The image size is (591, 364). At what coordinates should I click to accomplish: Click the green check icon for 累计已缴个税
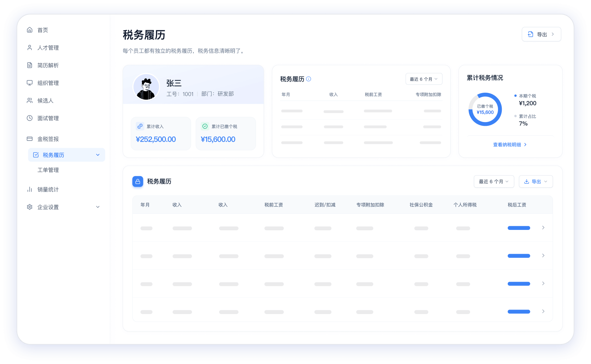coord(205,126)
